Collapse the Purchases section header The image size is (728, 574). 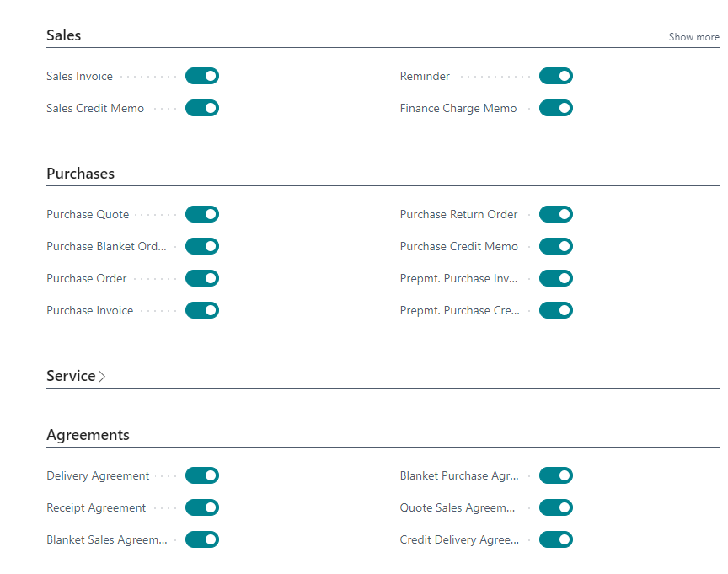(80, 174)
